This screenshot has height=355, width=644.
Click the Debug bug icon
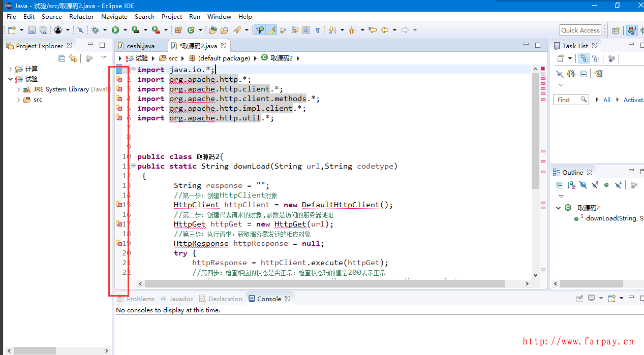(95, 30)
